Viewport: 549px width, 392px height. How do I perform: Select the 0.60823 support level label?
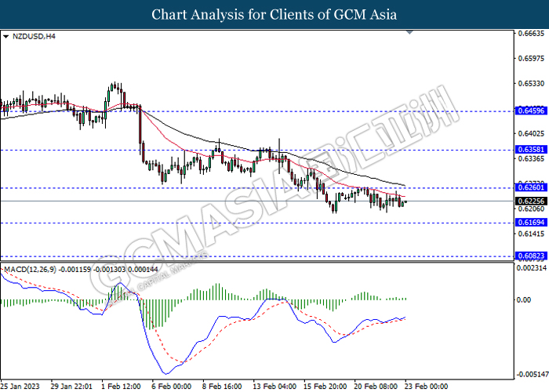tap(531, 256)
